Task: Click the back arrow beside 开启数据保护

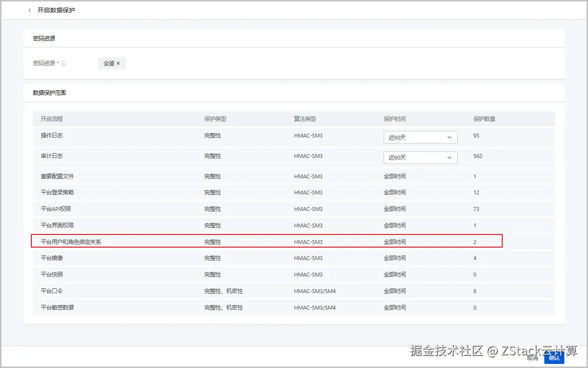Action: tap(29, 9)
